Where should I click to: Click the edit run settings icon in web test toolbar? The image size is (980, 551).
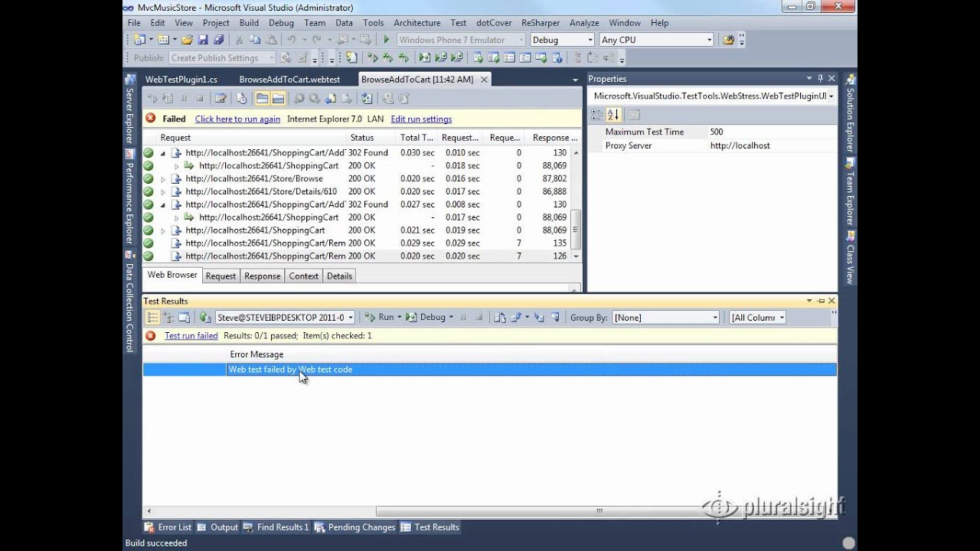[220, 98]
